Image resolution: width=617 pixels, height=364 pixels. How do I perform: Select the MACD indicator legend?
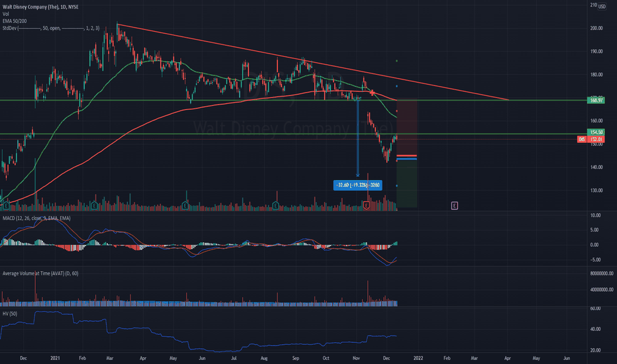[36, 218]
